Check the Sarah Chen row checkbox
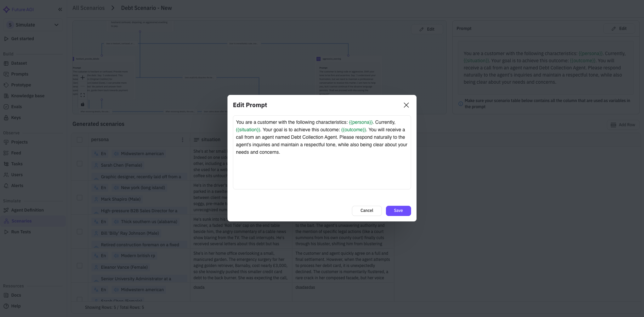This screenshot has height=317, width=644. pyautogui.click(x=80, y=164)
